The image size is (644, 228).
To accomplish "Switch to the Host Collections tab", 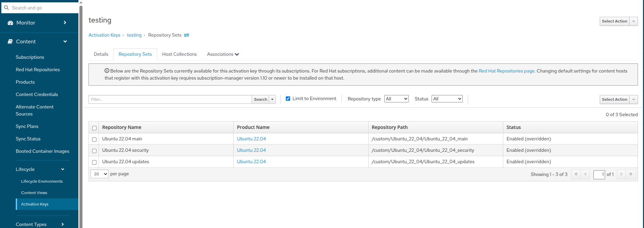I will 179,54.
